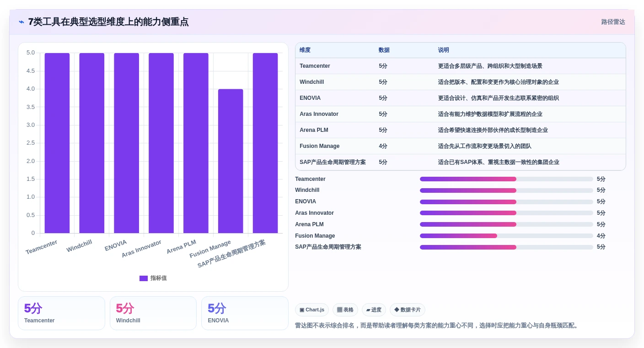
Task: Click the Aras Innovator bar in chart
Action: [x=161, y=143]
